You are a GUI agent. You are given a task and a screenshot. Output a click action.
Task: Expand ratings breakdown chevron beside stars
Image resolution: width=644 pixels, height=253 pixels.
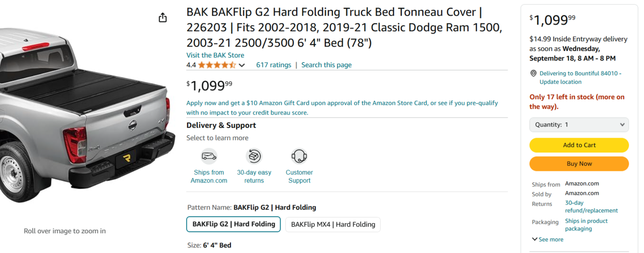point(242,65)
